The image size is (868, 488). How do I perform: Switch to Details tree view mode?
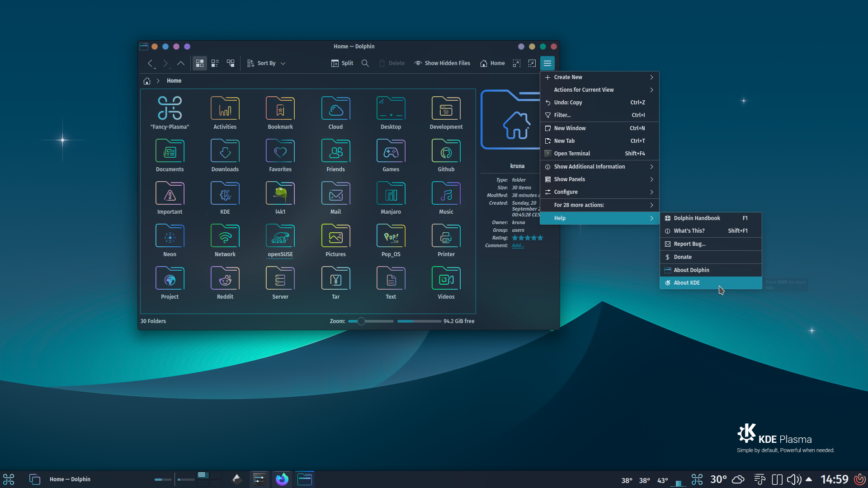(231, 63)
